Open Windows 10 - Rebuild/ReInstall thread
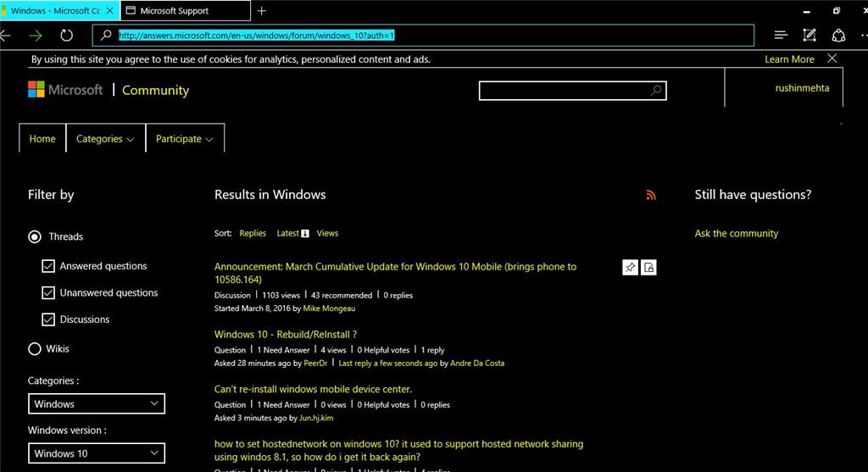This screenshot has height=472, width=868. (x=286, y=334)
